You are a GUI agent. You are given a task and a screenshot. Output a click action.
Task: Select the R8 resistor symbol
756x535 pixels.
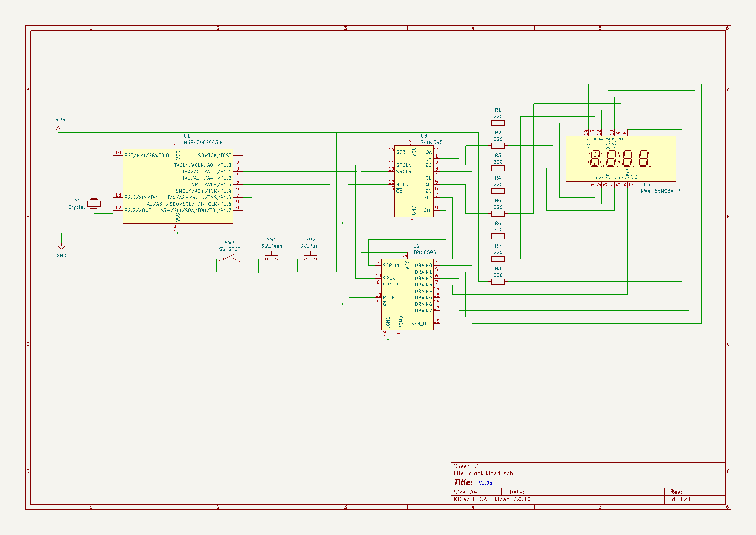coord(498,282)
